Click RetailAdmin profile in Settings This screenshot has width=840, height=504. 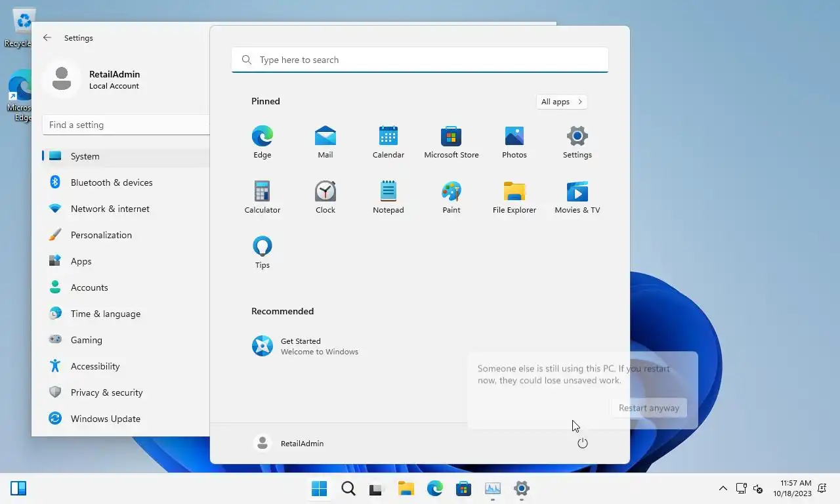coord(92,79)
